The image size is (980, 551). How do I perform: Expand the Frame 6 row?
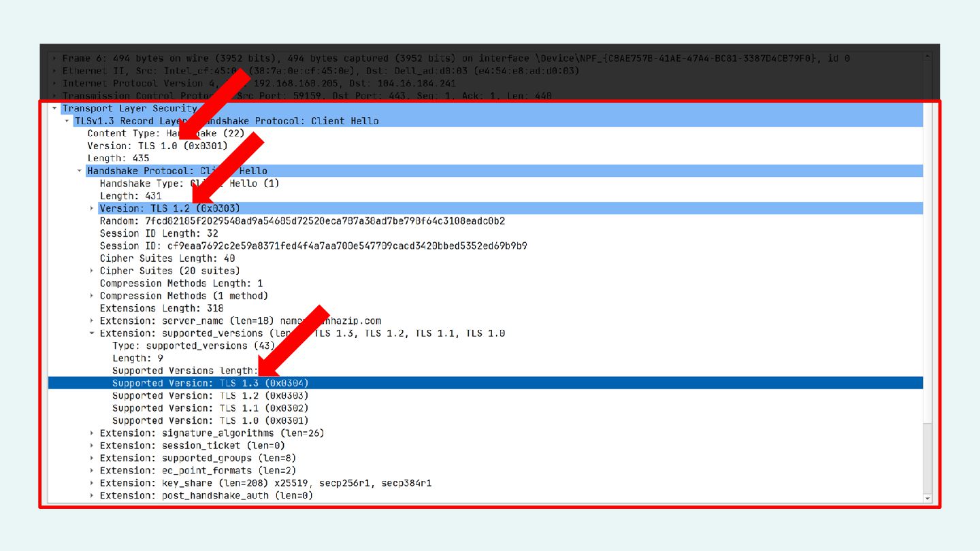tap(54, 59)
